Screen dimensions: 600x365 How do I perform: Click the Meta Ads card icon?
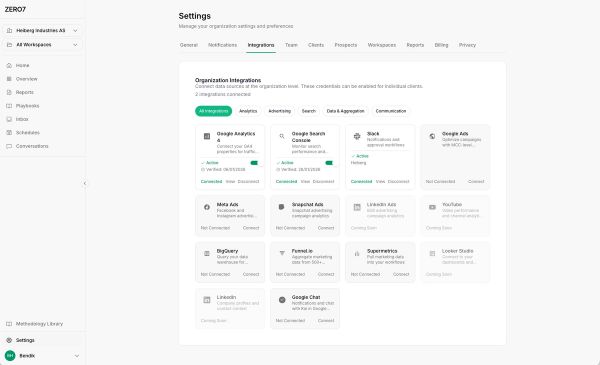207,207
